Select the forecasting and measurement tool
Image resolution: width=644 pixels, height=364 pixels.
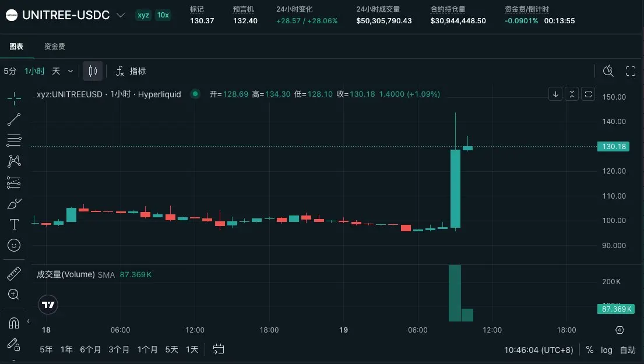pos(14,182)
